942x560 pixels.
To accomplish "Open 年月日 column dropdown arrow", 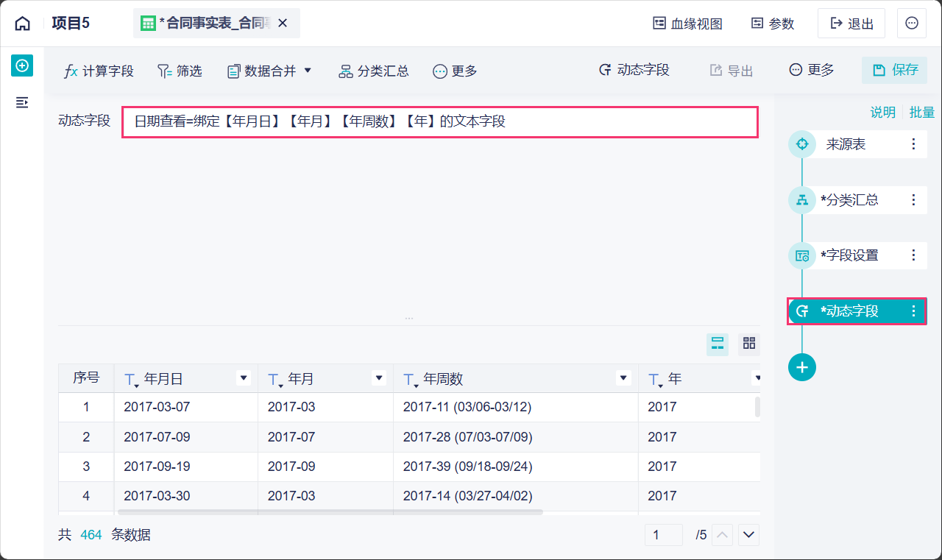I will click(x=244, y=378).
